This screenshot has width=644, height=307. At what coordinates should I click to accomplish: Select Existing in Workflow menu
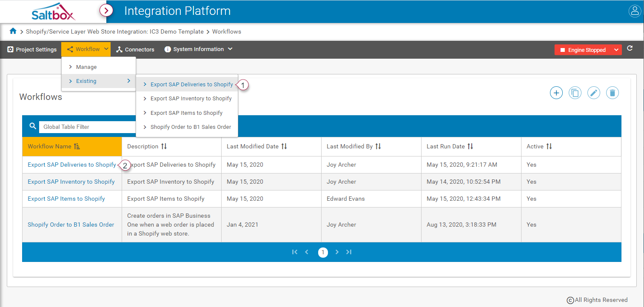pyautogui.click(x=99, y=81)
